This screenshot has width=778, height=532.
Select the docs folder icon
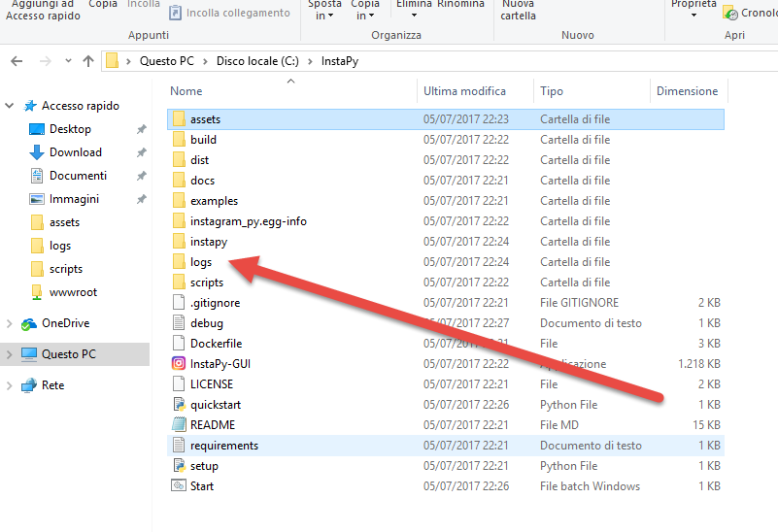[179, 180]
